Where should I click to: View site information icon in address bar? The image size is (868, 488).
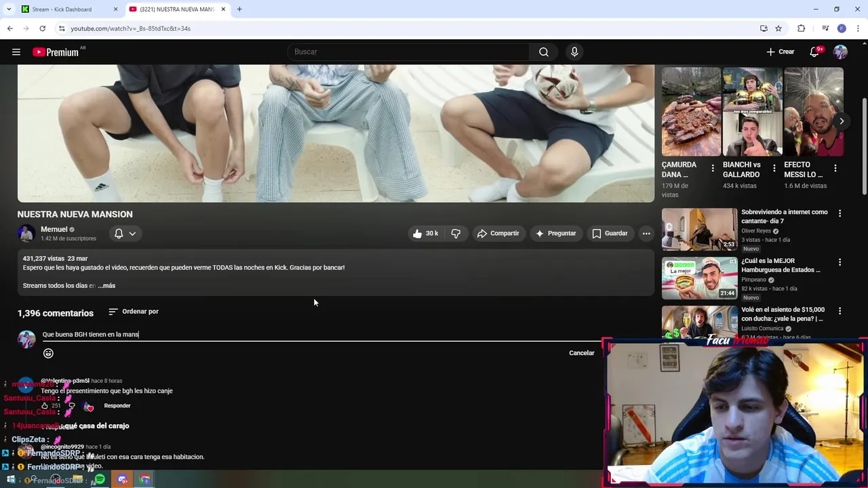click(62, 28)
